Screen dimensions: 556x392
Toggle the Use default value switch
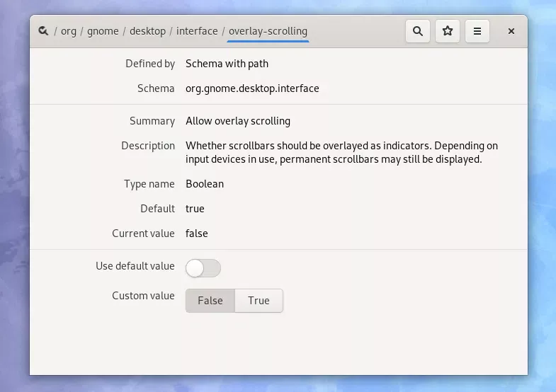[x=203, y=268]
